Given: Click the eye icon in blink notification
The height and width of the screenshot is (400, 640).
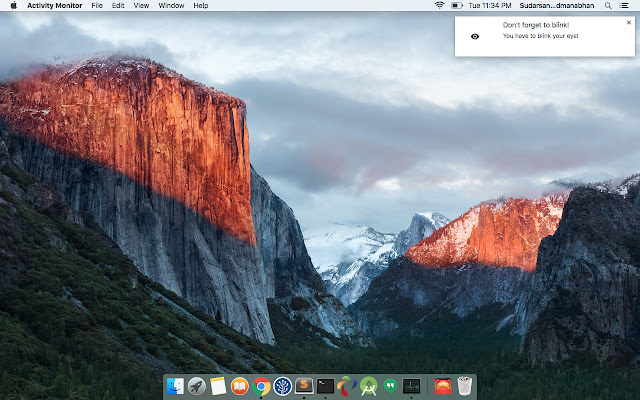Looking at the screenshot, I should 475,36.
